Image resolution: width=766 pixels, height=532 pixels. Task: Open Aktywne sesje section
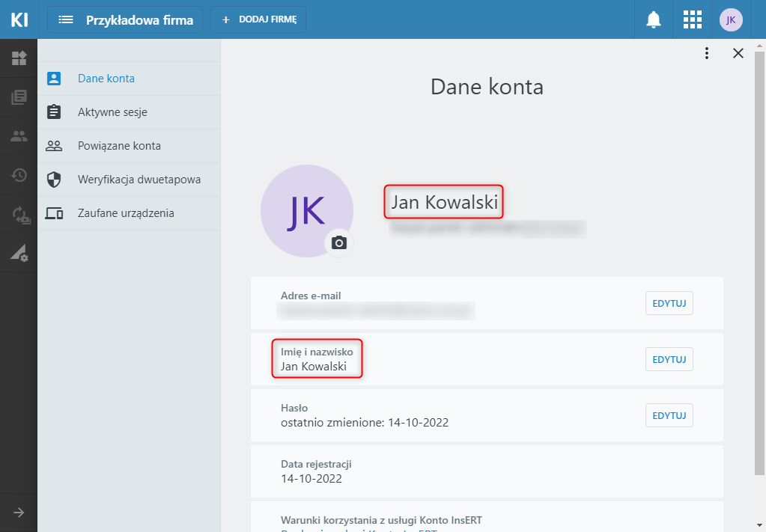click(x=129, y=112)
